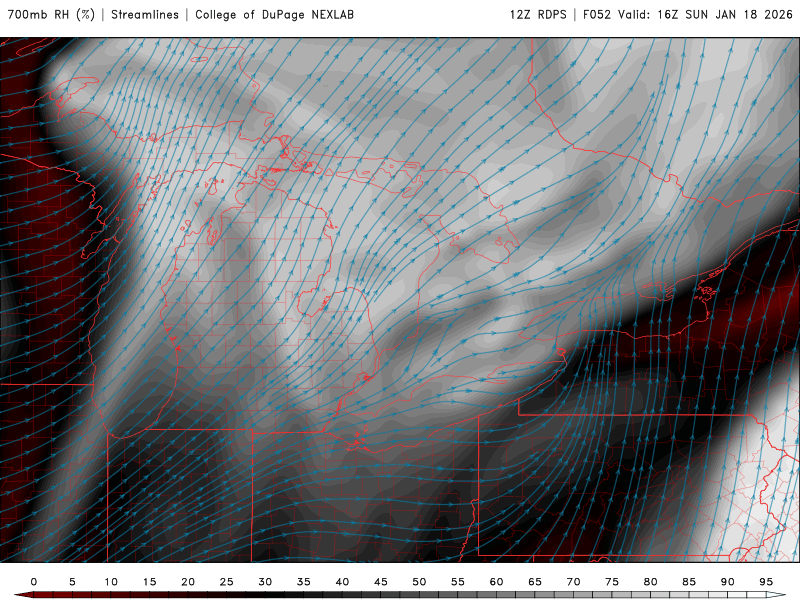Click the colorbar value "60"
This screenshot has height=600, width=800.
point(496,582)
